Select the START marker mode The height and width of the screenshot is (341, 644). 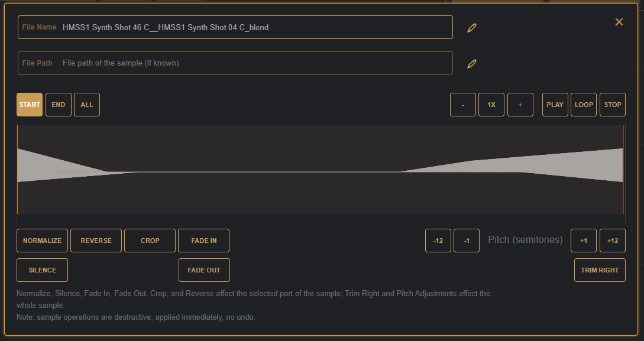point(30,105)
